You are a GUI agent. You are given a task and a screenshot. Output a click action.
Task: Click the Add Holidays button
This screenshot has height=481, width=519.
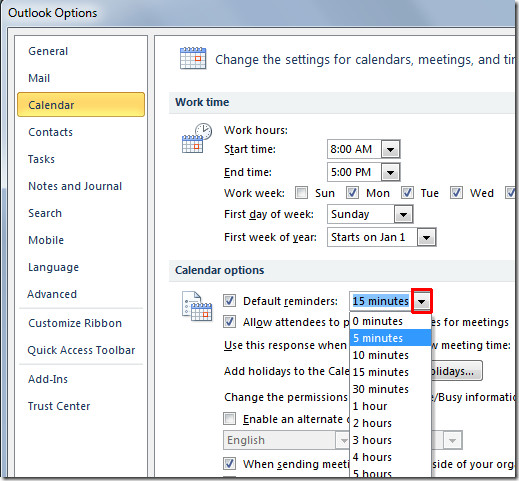tap(457, 371)
